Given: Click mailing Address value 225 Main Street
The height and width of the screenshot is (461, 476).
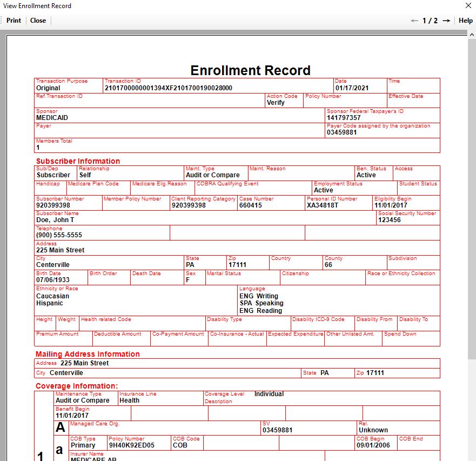Looking at the screenshot, I should point(84,363).
